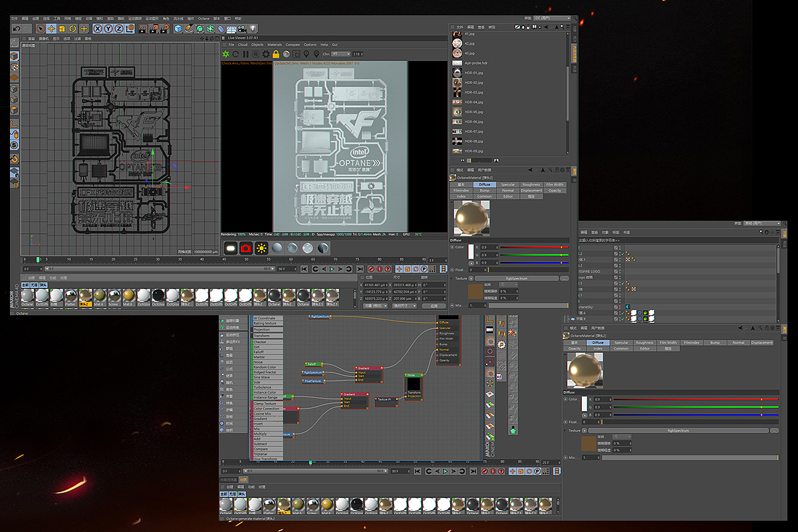The width and height of the screenshot is (798, 532).
Task: Click the Octane daylight sun icon
Action: pyautogui.click(x=261, y=248)
